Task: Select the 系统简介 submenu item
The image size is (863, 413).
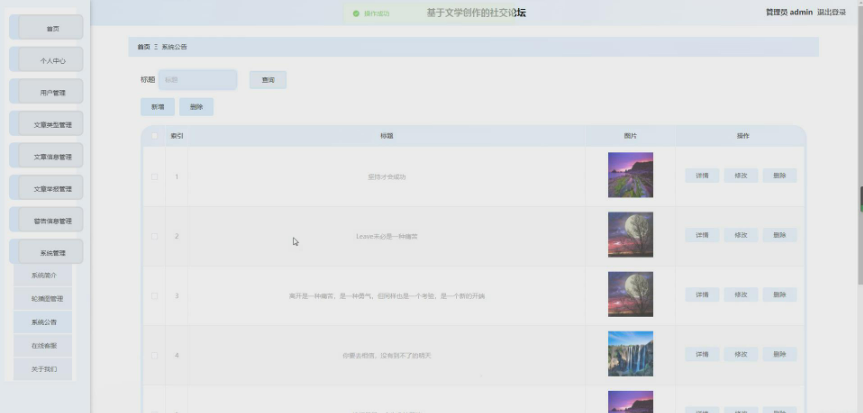Action: coord(43,275)
